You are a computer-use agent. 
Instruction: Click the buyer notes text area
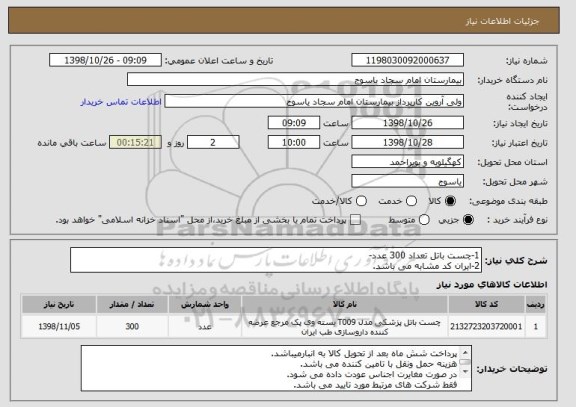[x=276, y=368]
